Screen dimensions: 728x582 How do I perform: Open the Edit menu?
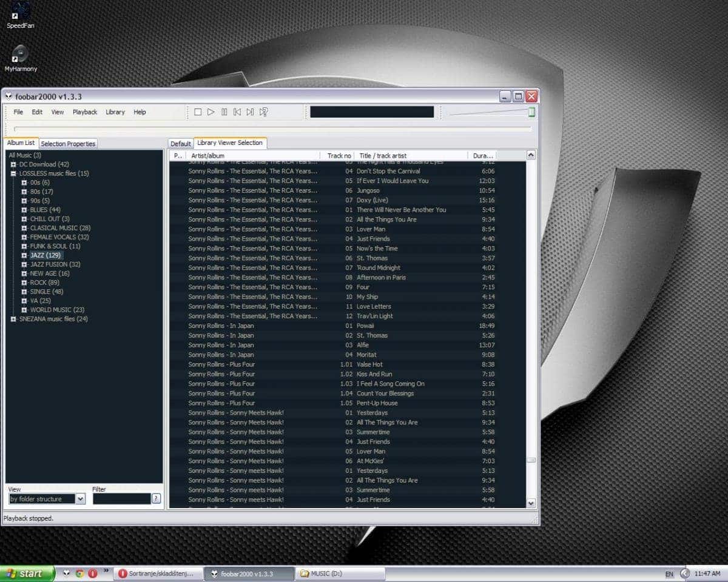point(37,112)
